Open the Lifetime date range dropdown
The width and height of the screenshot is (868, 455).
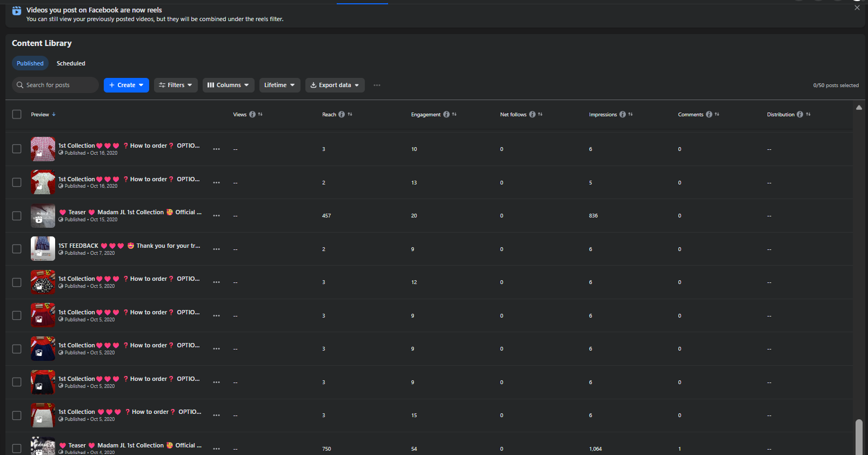279,85
